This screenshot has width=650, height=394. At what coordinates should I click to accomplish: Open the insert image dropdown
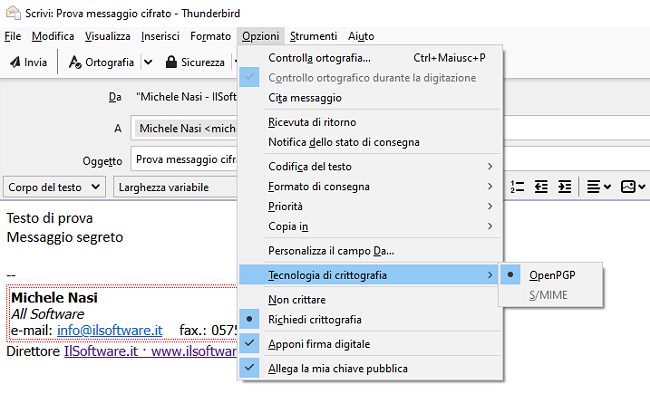coord(633,187)
